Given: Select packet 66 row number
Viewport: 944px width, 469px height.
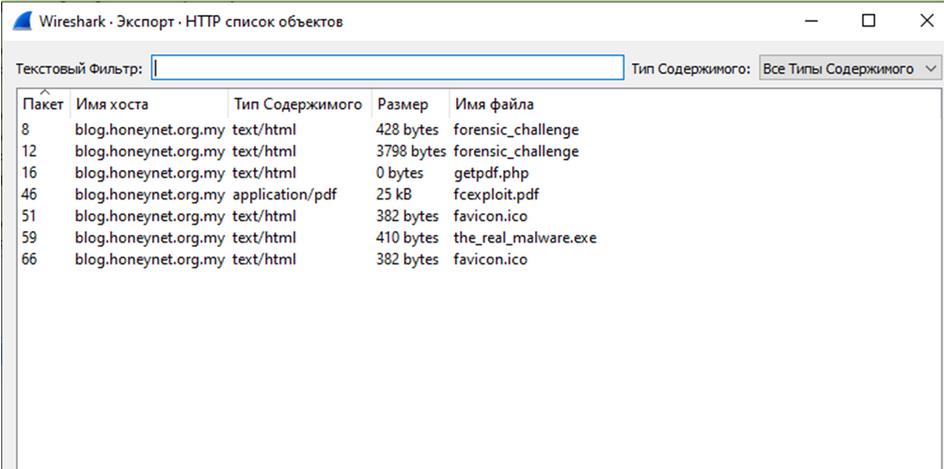Looking at the screenshot, I should coord(29,259).
